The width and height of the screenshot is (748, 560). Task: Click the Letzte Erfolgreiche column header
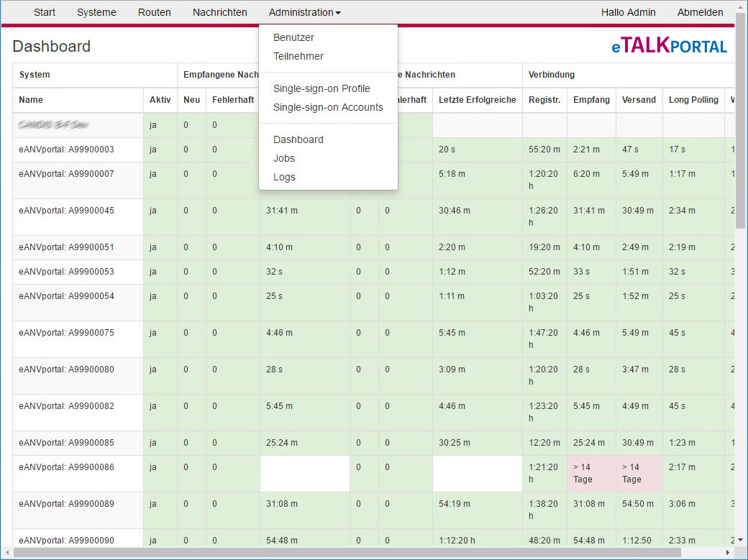coord(478,100)
